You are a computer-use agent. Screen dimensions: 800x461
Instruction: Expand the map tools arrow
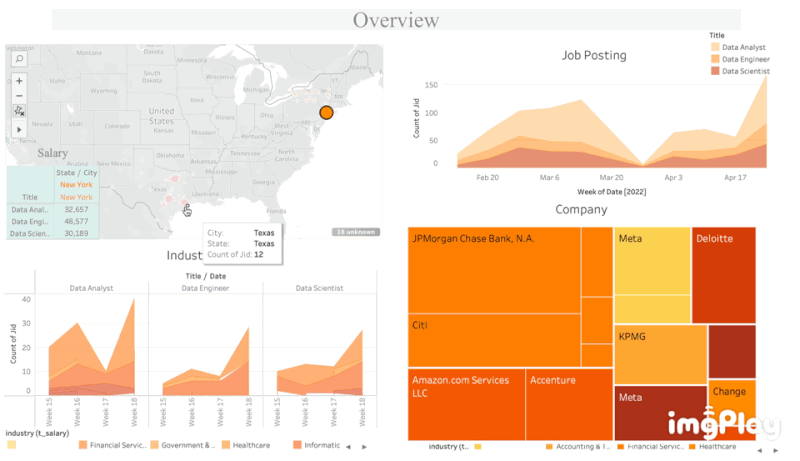tap(19, 129)
